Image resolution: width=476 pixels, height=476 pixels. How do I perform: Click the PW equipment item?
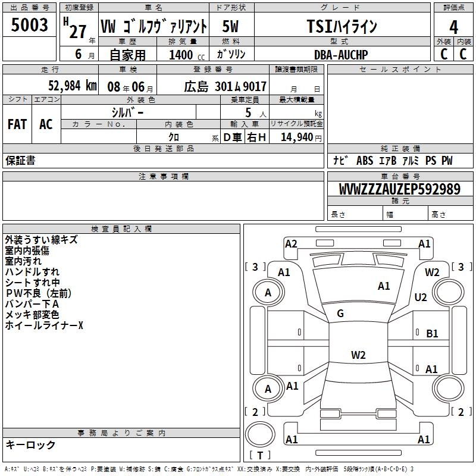pyautogui.click(x=447, y=161)
